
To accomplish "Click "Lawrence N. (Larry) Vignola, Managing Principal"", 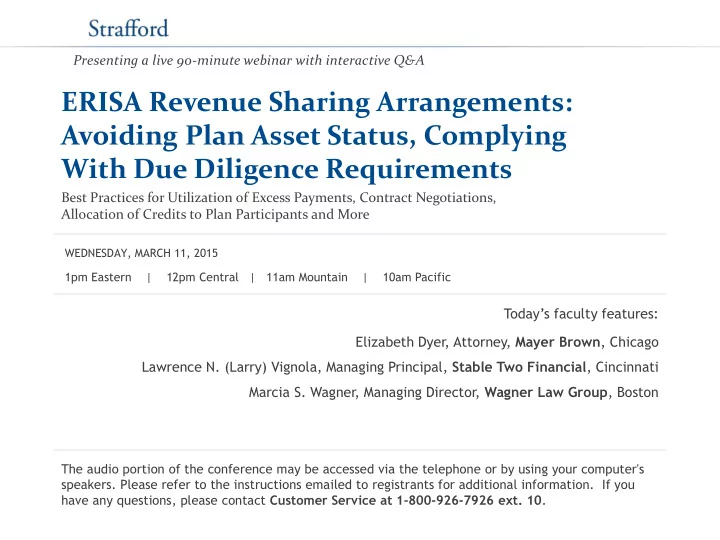I will [x=293, y=367].
